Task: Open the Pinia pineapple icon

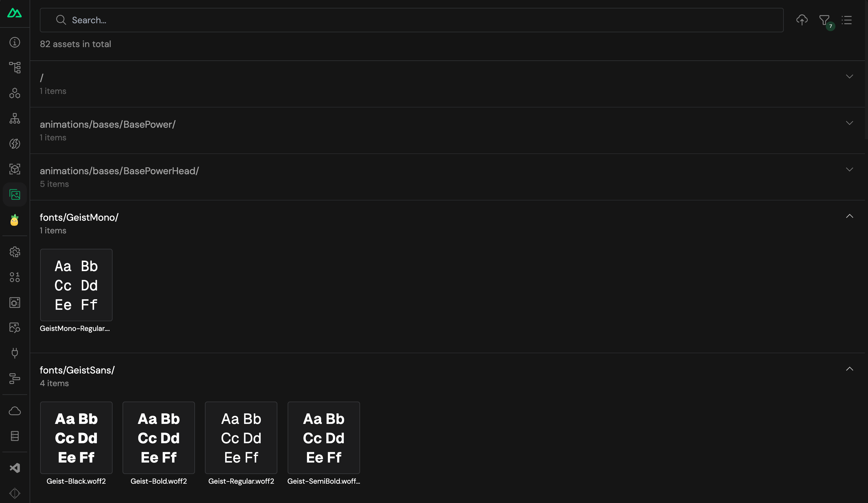Action: tap(14, 220)
